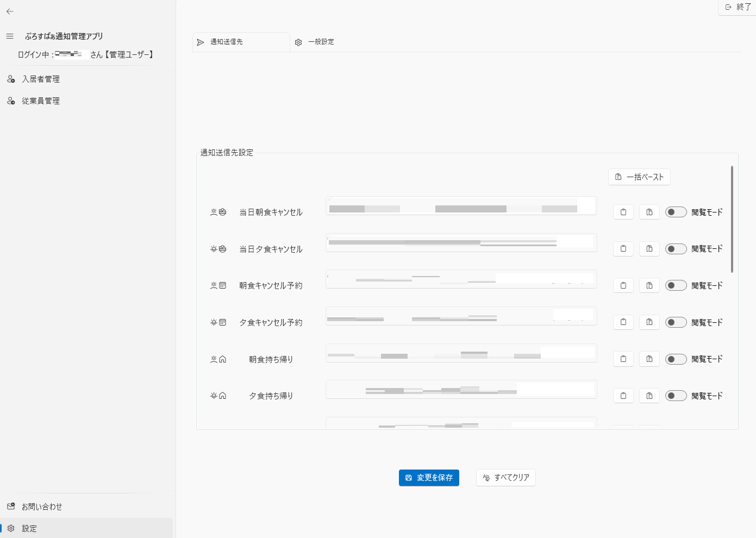Toggle the hamburger navigation menu
This screenshot has height=538, width=756.
10,36
